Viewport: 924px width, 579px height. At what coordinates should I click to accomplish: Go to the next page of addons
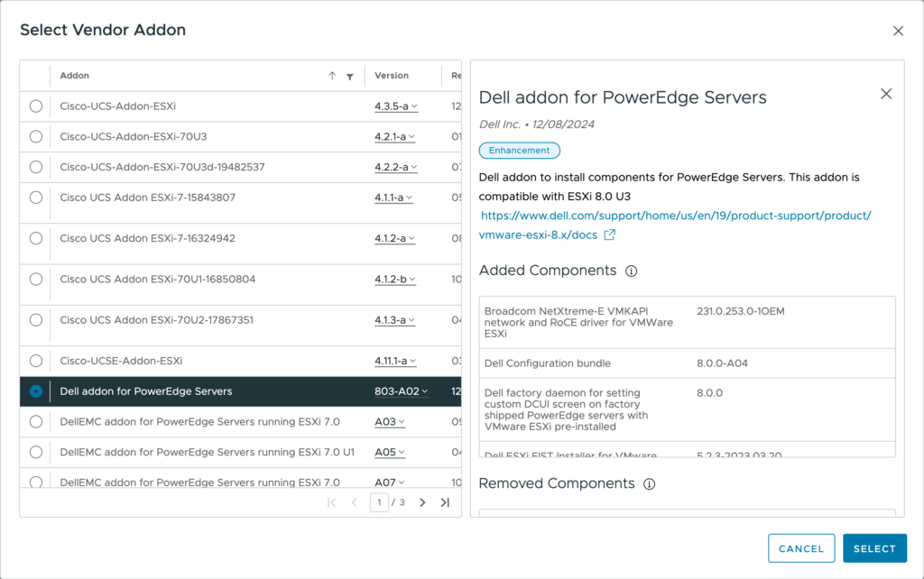click(x=422, y=502)
